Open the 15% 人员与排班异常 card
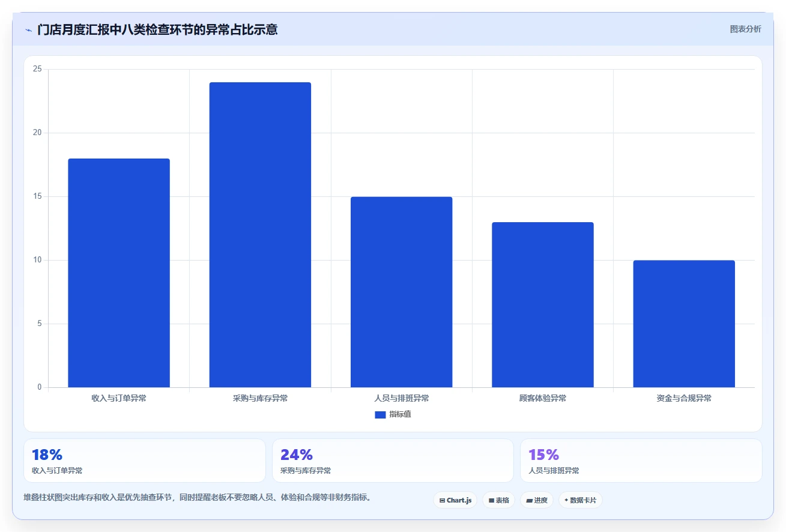 [x=641, y=461]
